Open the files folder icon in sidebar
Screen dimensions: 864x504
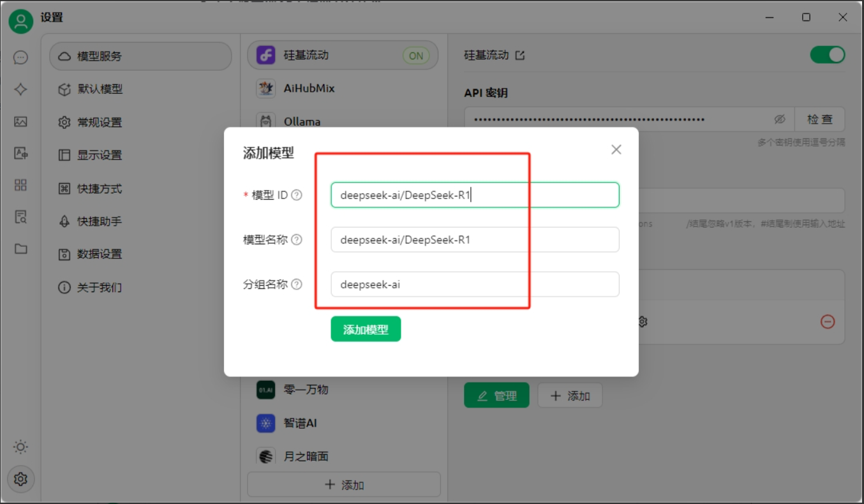21,249
